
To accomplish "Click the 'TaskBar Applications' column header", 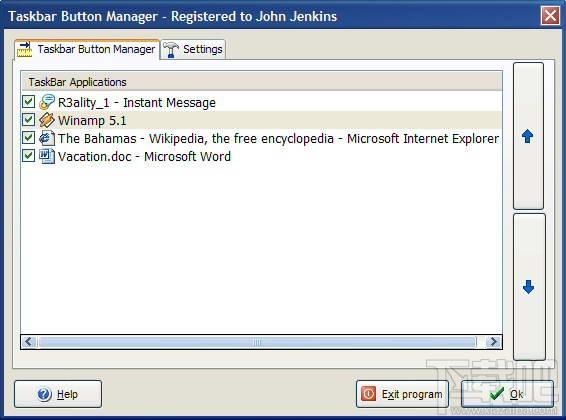I will tap(261, 82).
